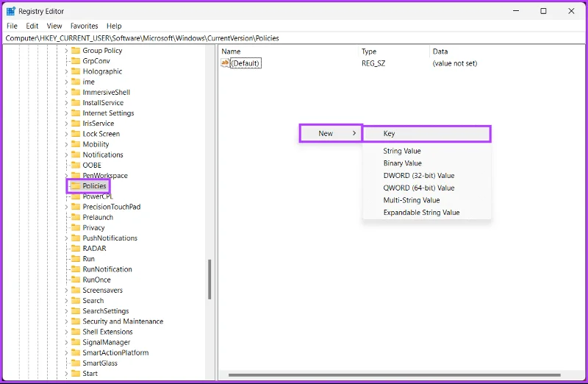The image size is (588, 384).
Task: Click the Group Policy folder icon
Action: 76,50
